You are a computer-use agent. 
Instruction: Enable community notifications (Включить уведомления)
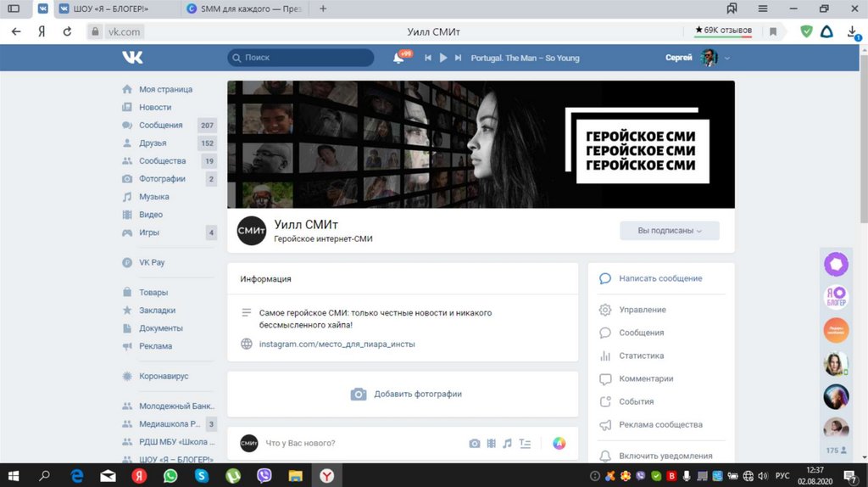coord(665,456)
